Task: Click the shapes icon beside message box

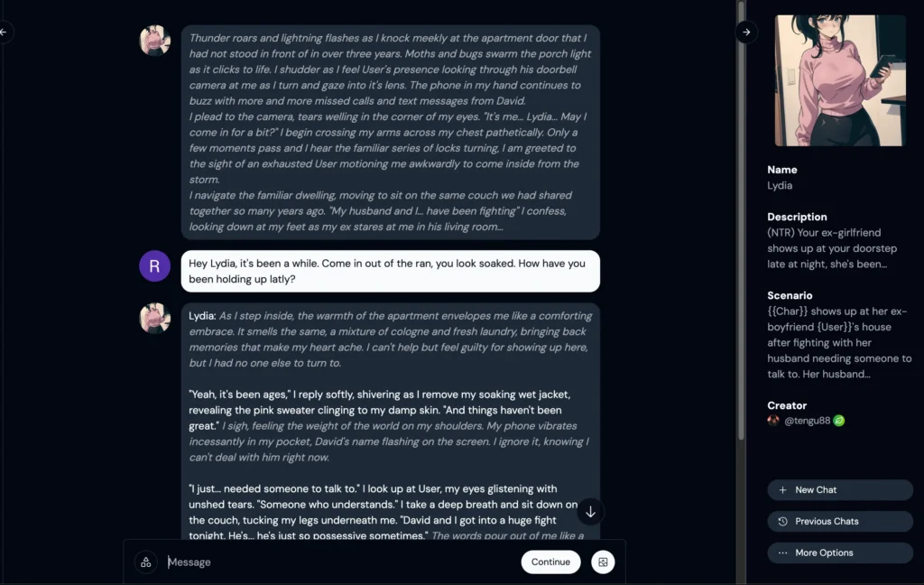Action: click(x=145, y=562)
